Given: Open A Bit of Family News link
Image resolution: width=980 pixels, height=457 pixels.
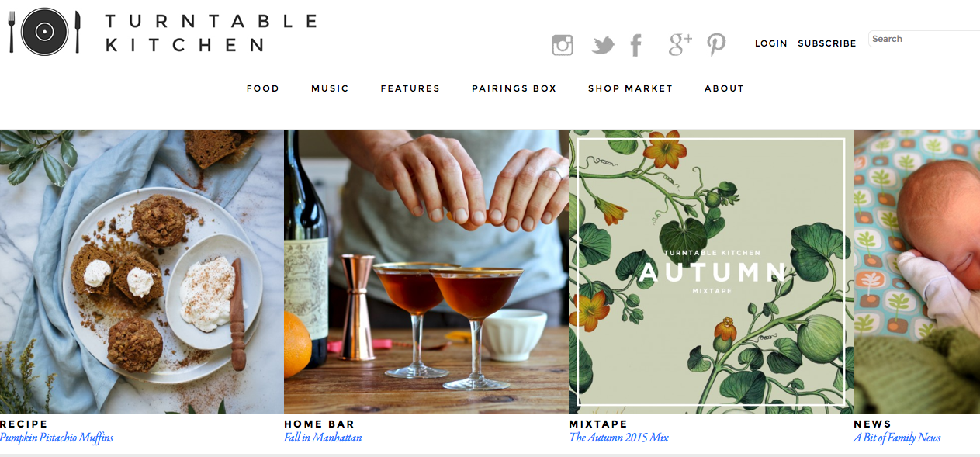Looking at the screenshot, I should [x=897, y=438].
